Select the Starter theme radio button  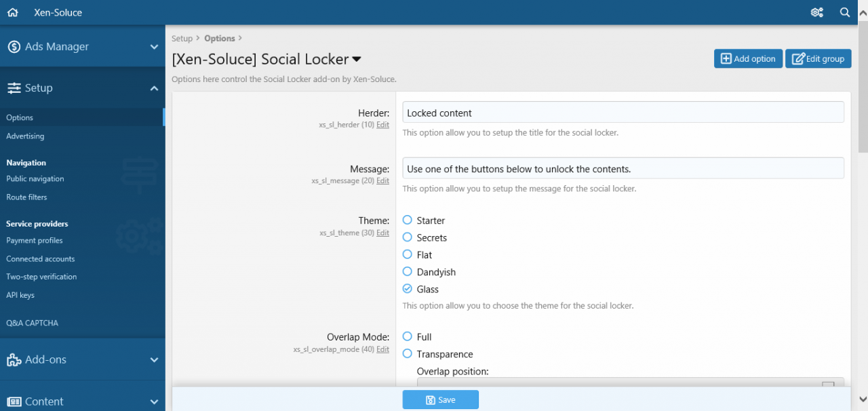tap(408, 220)
